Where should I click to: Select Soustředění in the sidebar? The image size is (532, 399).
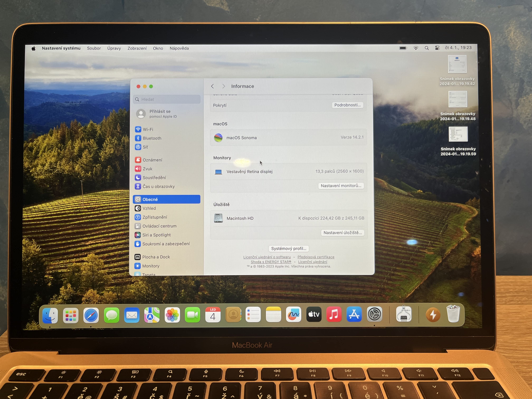pos(154,178)
